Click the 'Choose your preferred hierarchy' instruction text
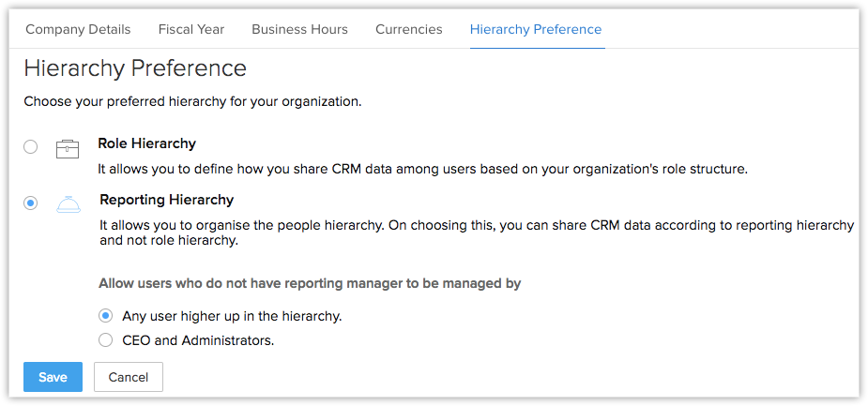 (192, 101)
